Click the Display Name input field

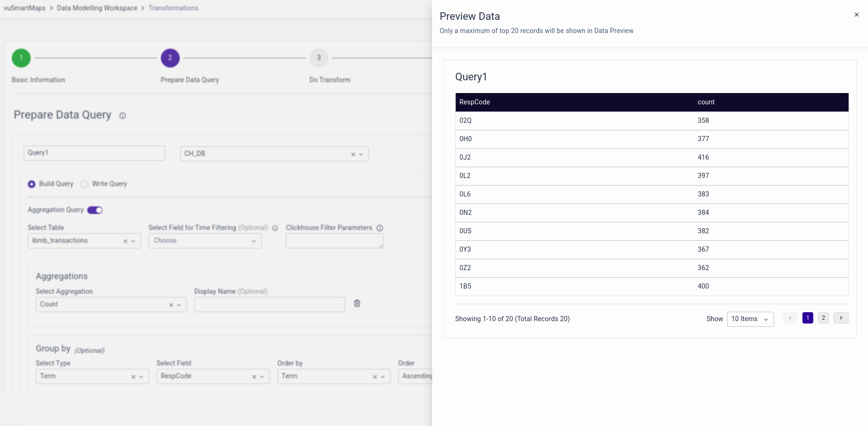pos(269,305)
